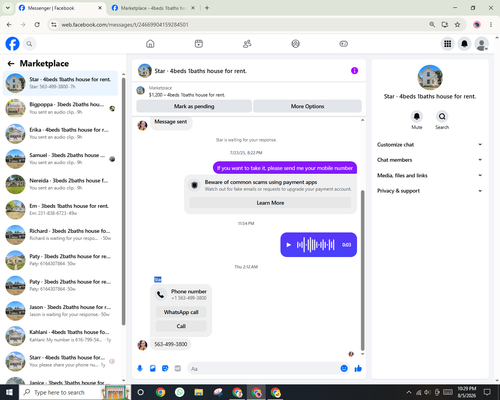This screenshot has height=400, width=500.
Task: Expand Media, files and links section
Action: pyautogui.click(x=430, y=175)
